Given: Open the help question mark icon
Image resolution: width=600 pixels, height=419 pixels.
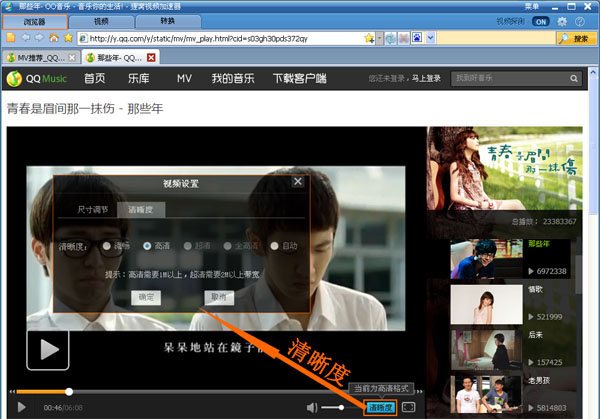Looking at the screenshot, I should 580,22.
